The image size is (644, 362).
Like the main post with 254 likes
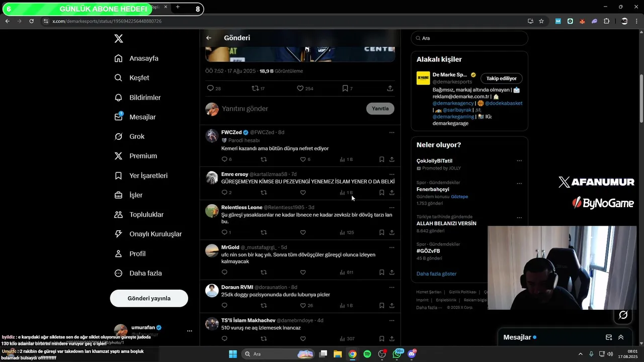[305, 88]
